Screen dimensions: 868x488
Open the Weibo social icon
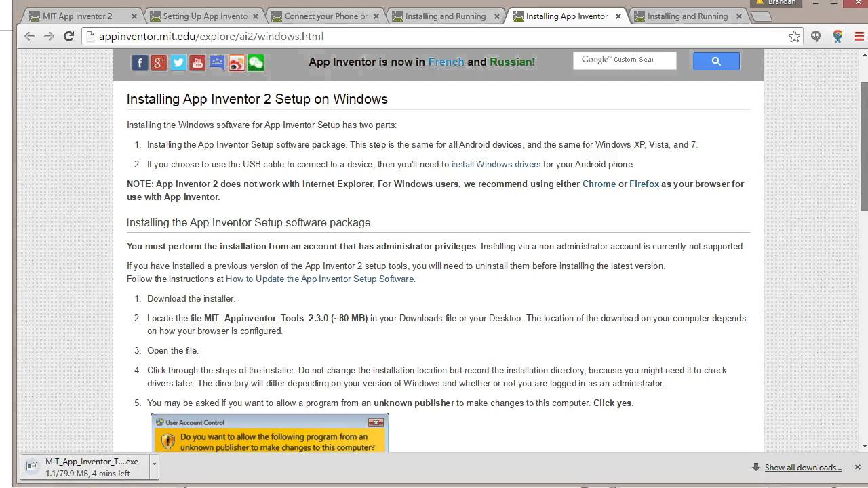coord(237,63)
